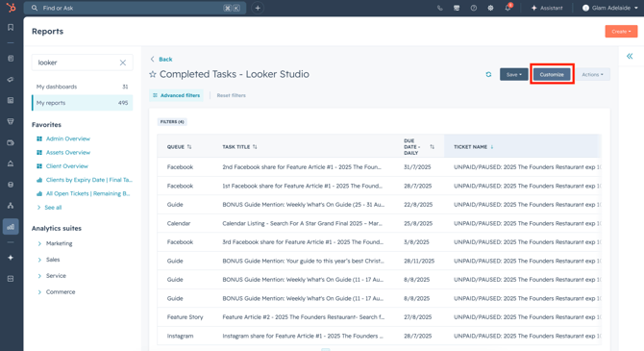
Task: Open the Commerce wallet sidebar icon
Action: (x=11, y=142)
